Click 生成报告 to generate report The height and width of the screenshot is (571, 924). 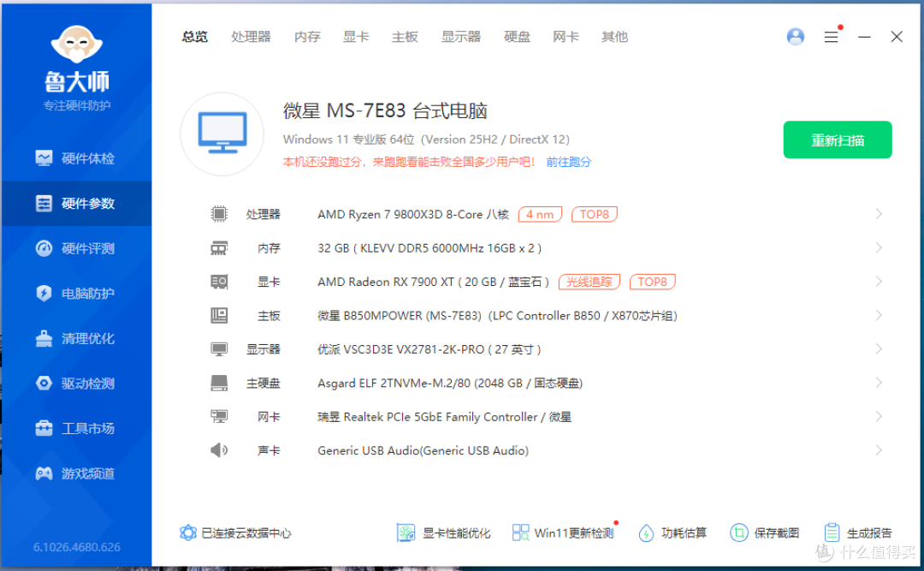(857, 532)
